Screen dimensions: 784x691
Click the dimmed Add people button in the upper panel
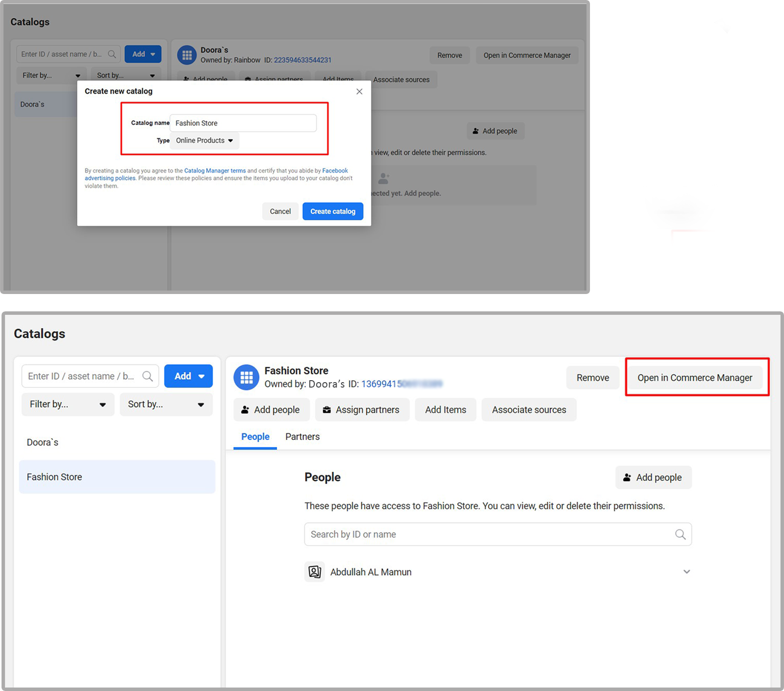pyautogui.click(x=495, y=131)
